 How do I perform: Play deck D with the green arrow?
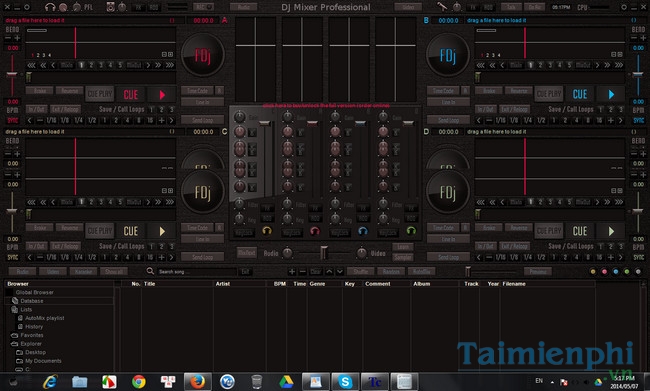pos(611,231)
